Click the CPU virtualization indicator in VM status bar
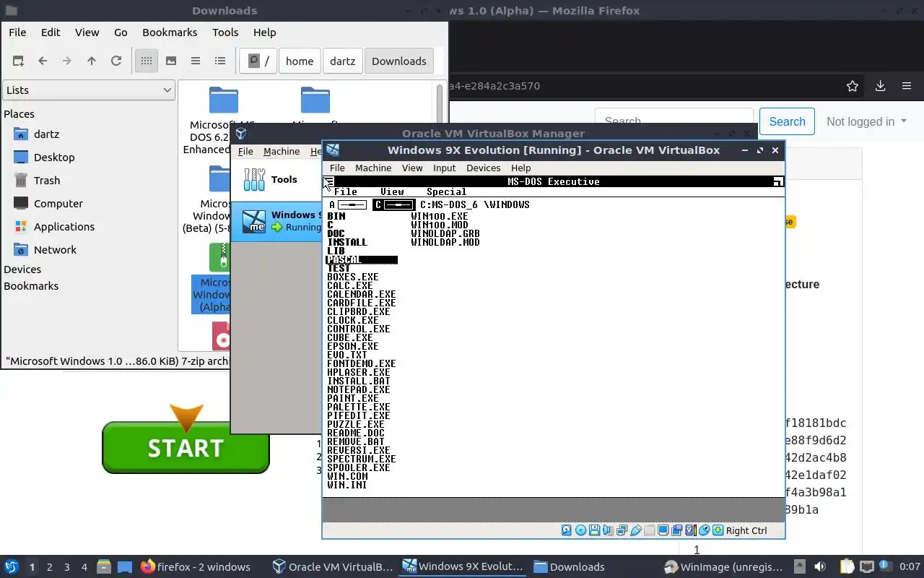 (691, 530)
